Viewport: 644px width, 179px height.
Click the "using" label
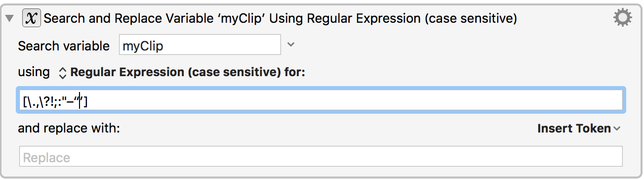34,73
